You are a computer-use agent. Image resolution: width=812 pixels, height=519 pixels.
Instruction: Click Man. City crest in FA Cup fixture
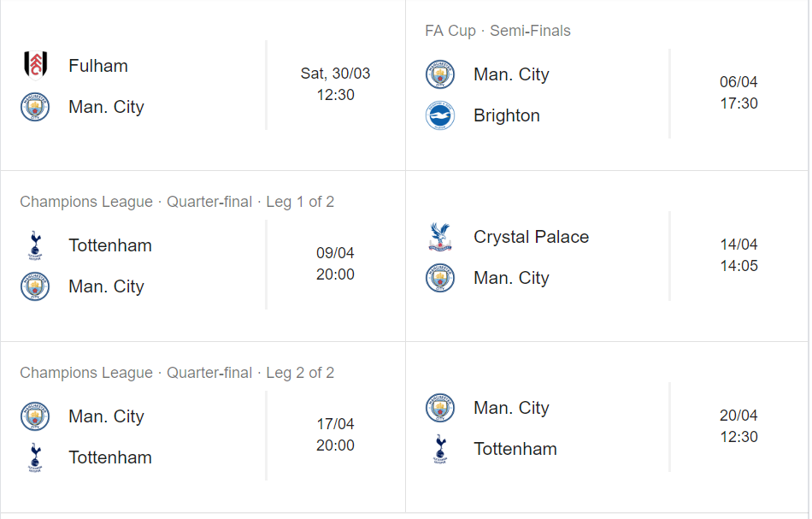pos(440,74)
